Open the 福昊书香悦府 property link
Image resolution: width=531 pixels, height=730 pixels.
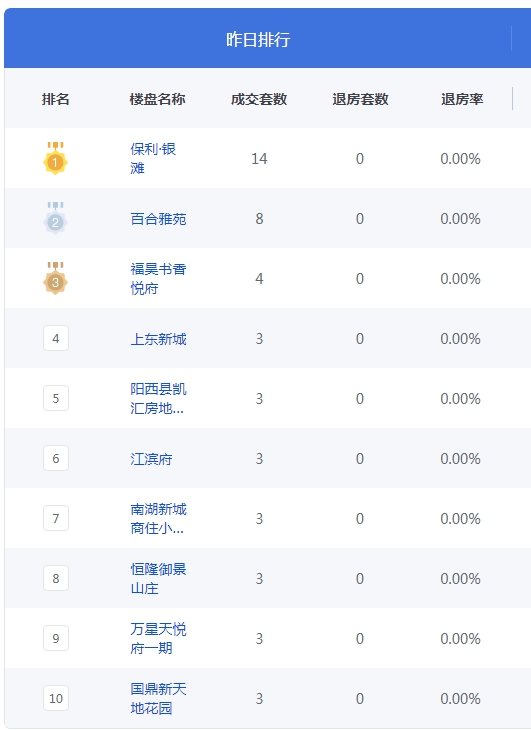pyautogui.click(x=158, y=278)
